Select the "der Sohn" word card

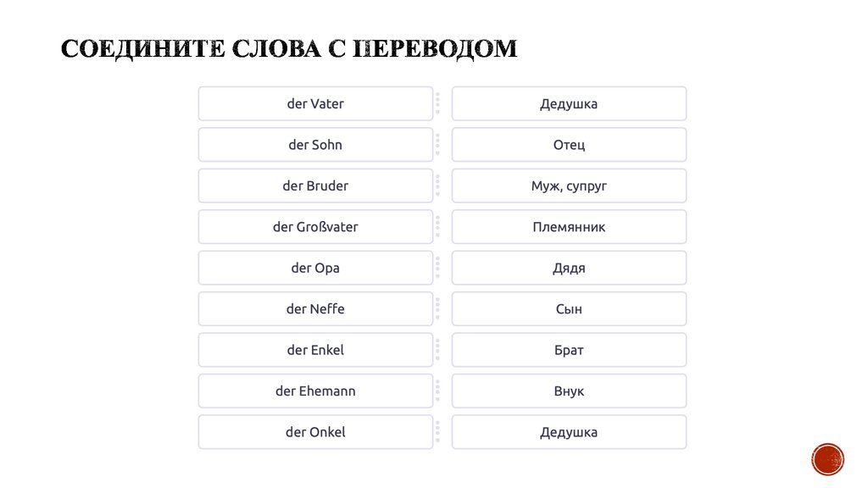[x=315, y=145]
